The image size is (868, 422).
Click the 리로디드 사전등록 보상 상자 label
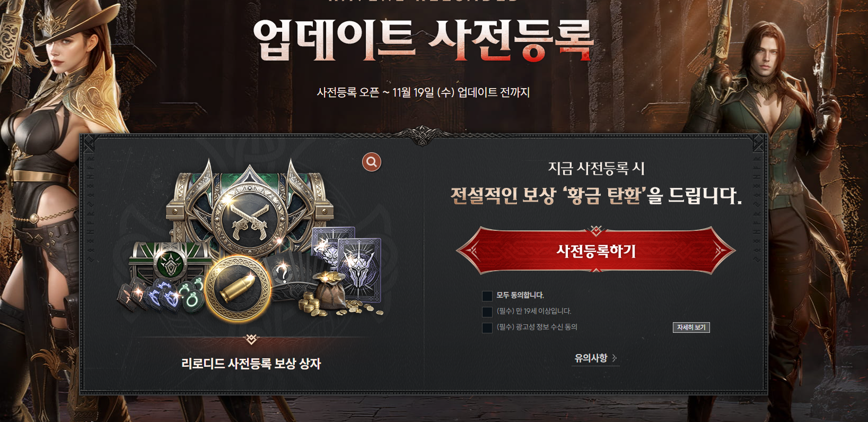251,364
